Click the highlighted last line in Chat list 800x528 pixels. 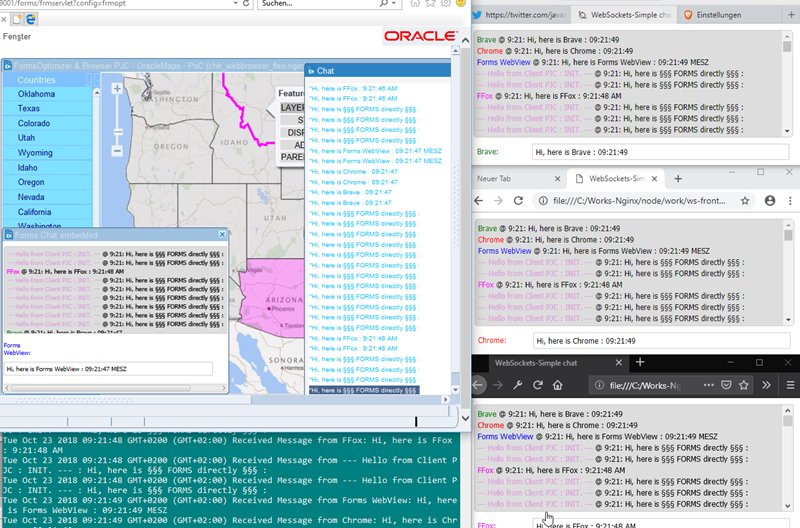(364, 390)
